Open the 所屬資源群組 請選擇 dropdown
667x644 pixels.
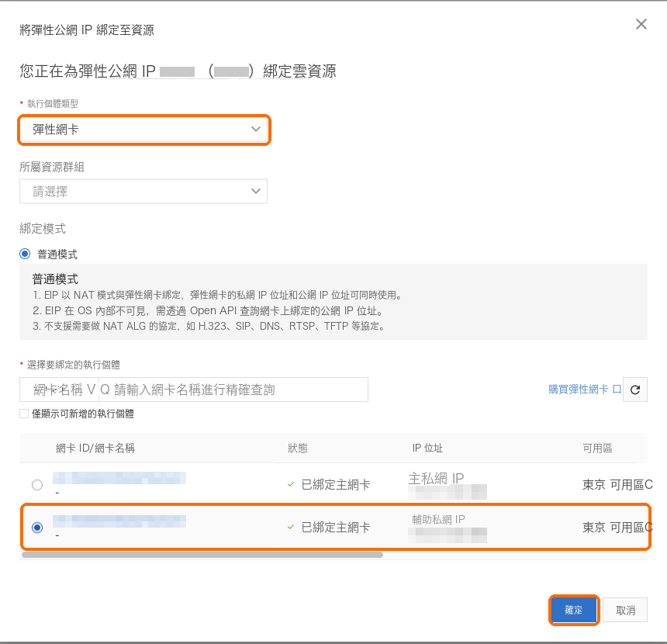click(143, 191)
